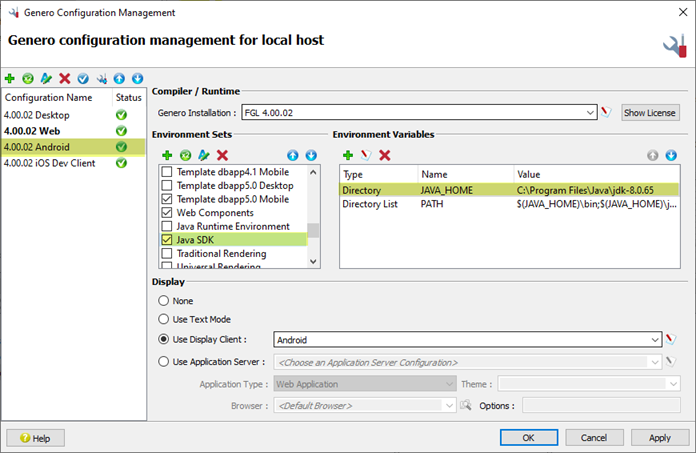The height and width of the screenshot is (453, 696).
Task: Click the Value column header
Action: click(596, 174)
